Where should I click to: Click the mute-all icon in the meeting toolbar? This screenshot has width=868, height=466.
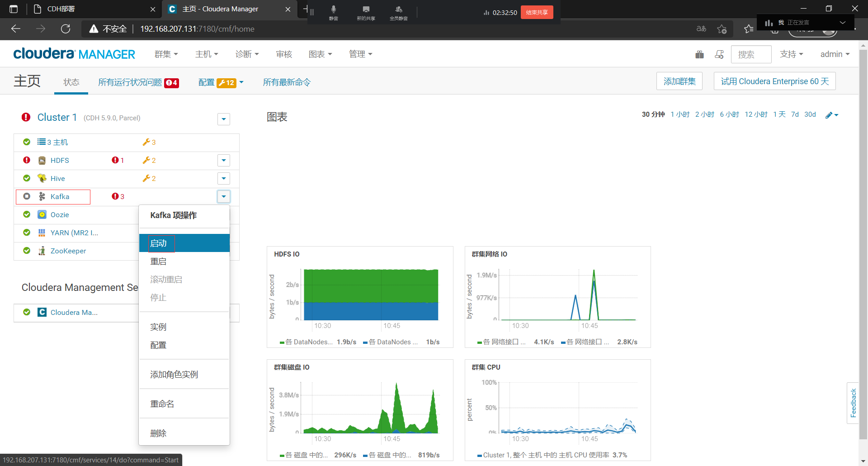(x=398, y=12)
